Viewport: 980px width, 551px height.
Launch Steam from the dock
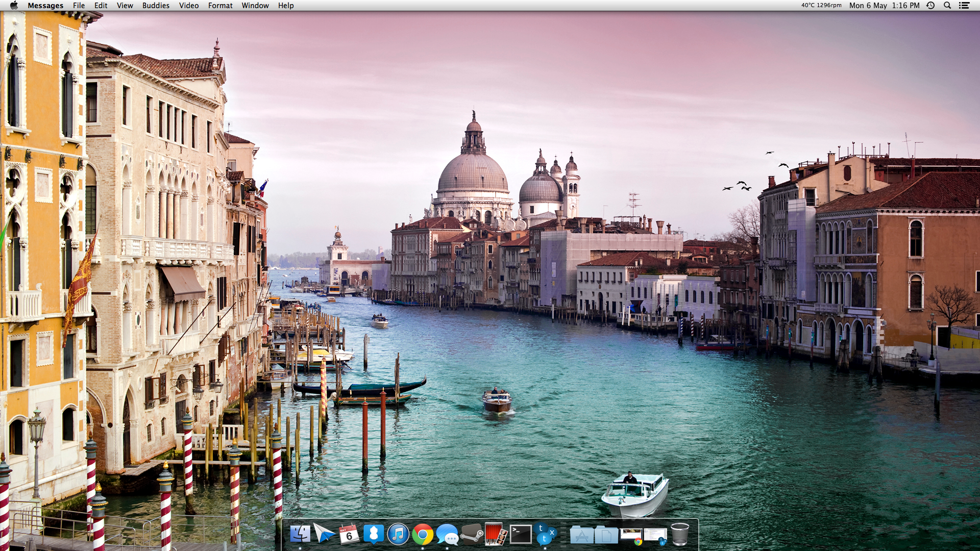472,534
